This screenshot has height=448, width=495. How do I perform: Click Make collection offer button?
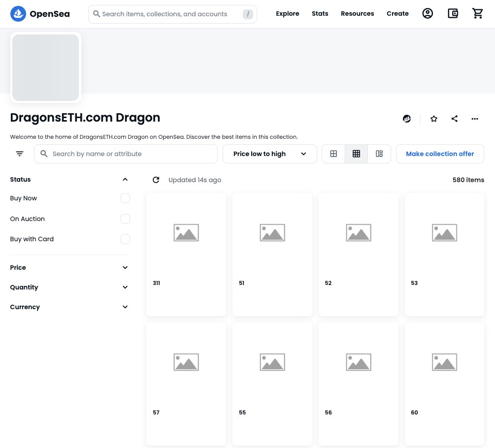click(440, 154)
